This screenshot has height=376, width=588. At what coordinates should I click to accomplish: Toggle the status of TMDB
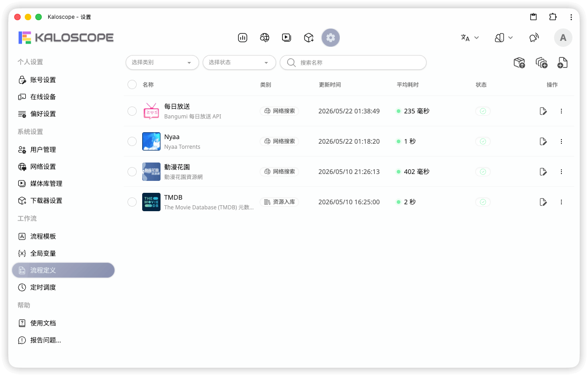click(x=483, y=202)
